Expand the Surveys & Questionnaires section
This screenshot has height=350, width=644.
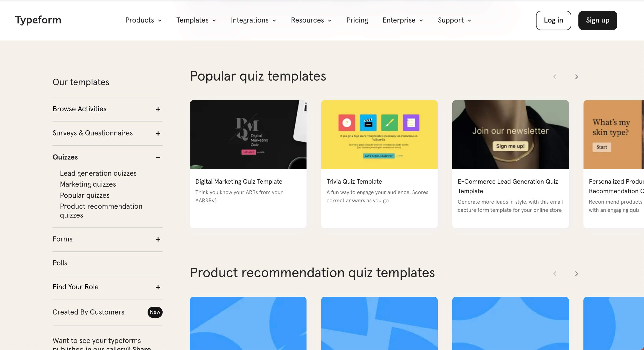tap(157, 133)
